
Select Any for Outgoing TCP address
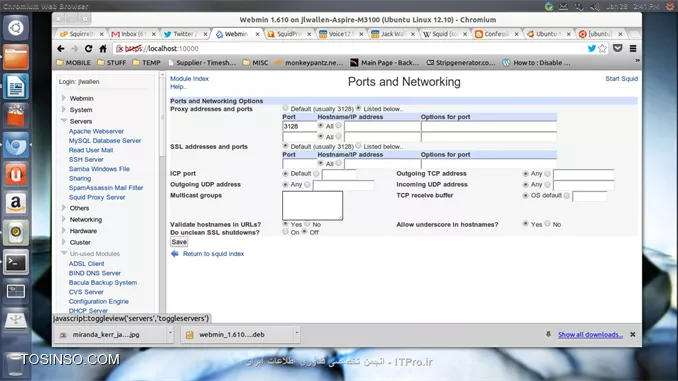coord(525,173)
